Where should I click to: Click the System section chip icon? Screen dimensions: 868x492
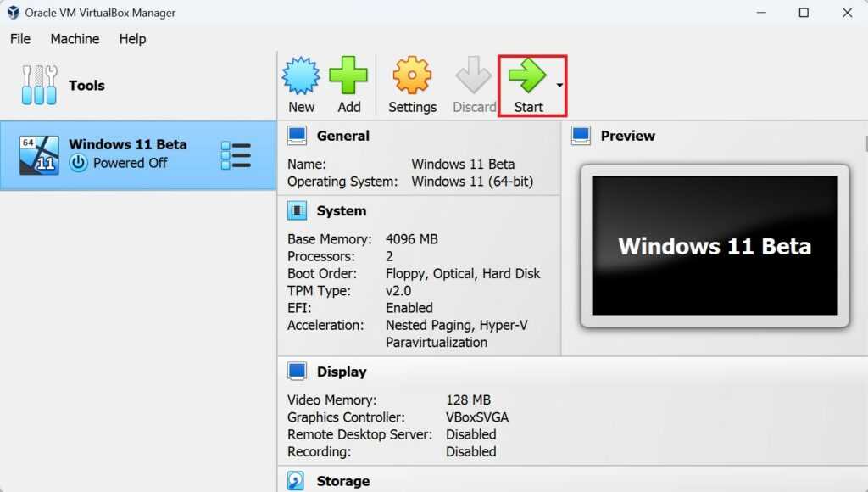(x=297, y=210)
